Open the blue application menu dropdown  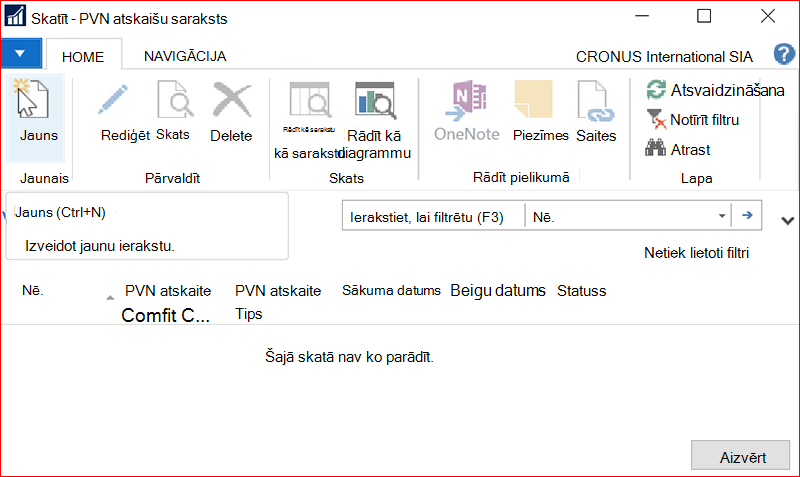tap(21, 54)
